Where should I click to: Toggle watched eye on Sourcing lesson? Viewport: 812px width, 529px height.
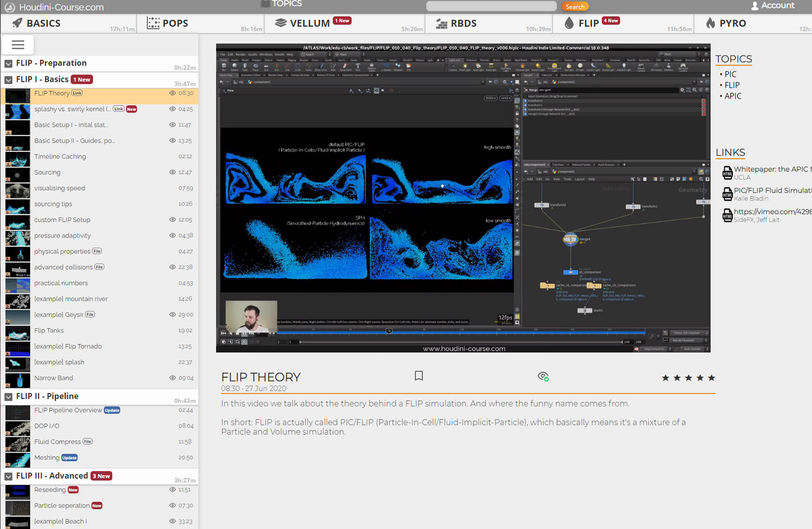click(x=172, y=172)
